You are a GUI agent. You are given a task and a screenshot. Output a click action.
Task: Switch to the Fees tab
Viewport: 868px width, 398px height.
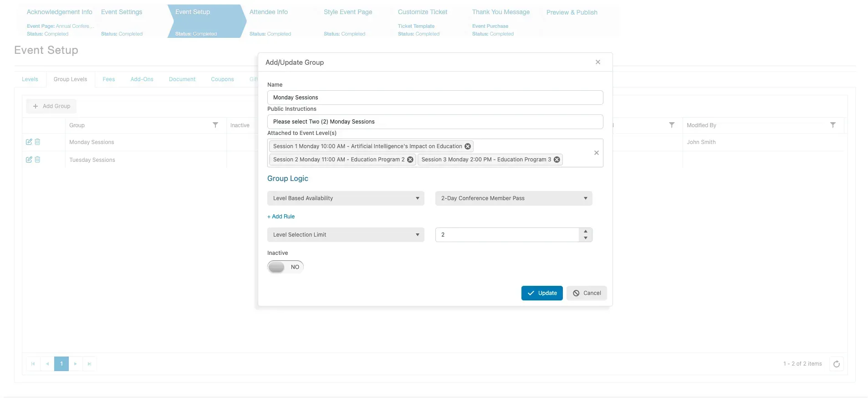click(109, 79)
